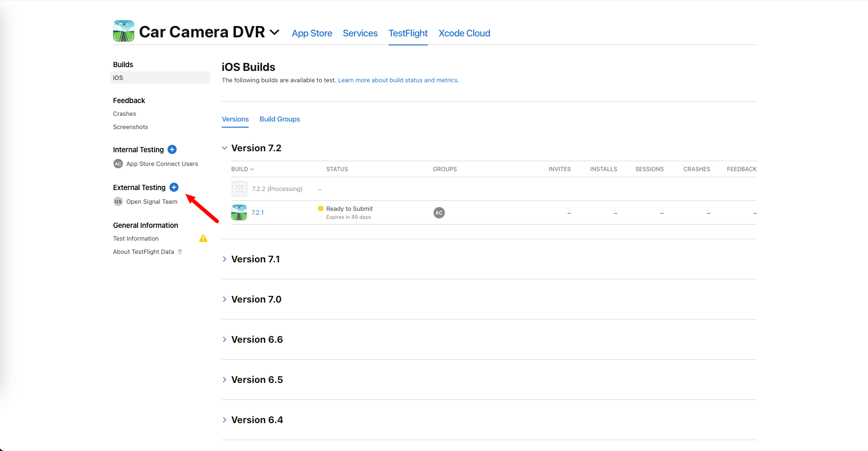Click the INVITES column header
The image size is (868, 451).
(x=560, y=169)
